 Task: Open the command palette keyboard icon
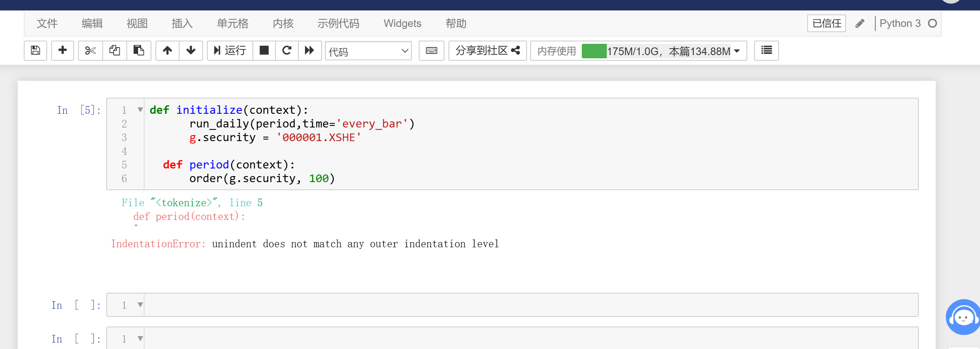coord(431,51)
